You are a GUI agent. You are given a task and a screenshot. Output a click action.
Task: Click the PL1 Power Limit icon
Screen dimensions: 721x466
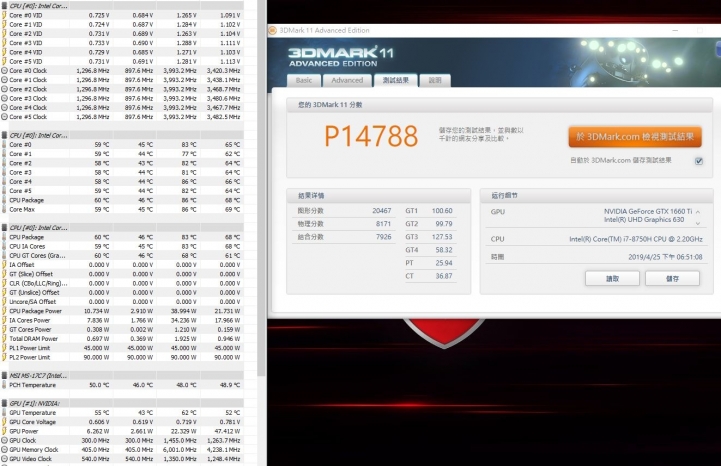click(x=4, y=348)
